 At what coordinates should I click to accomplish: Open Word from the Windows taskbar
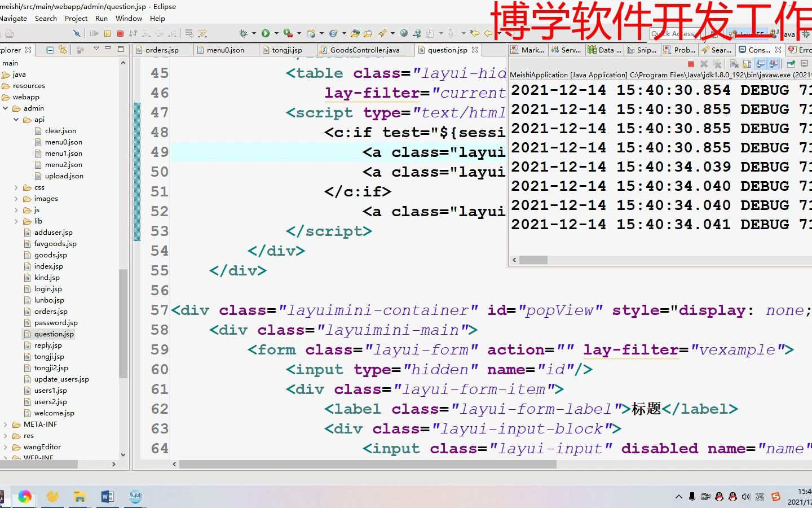pos(107,497)
